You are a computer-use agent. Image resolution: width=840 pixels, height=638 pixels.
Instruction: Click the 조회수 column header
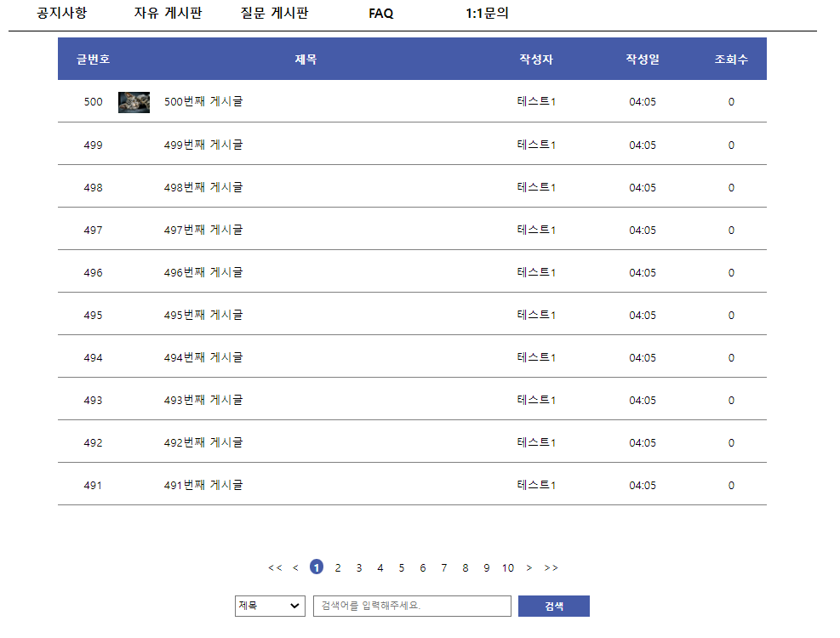click(x=731, y=59)
